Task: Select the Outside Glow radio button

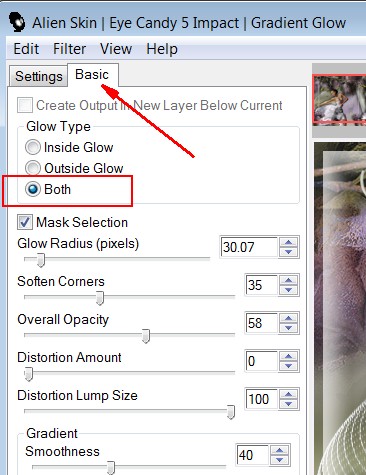Action: pos(33,168)
